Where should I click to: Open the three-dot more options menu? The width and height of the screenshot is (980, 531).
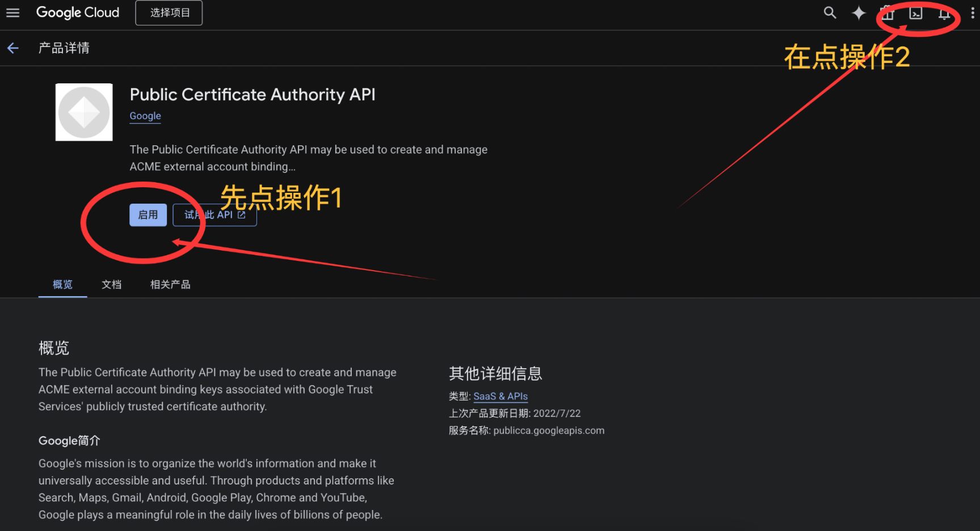click(x=973, y=13)
